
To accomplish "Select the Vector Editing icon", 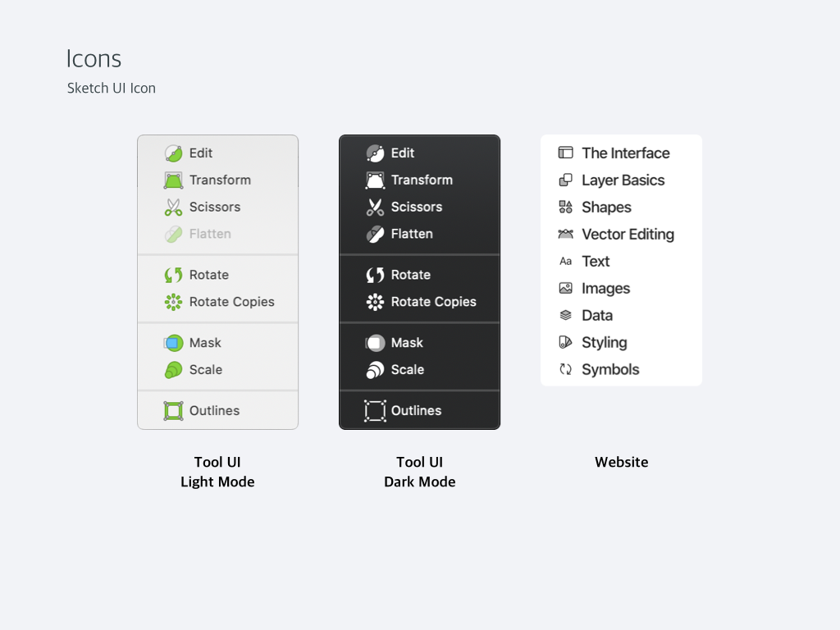I will point(565,234).
